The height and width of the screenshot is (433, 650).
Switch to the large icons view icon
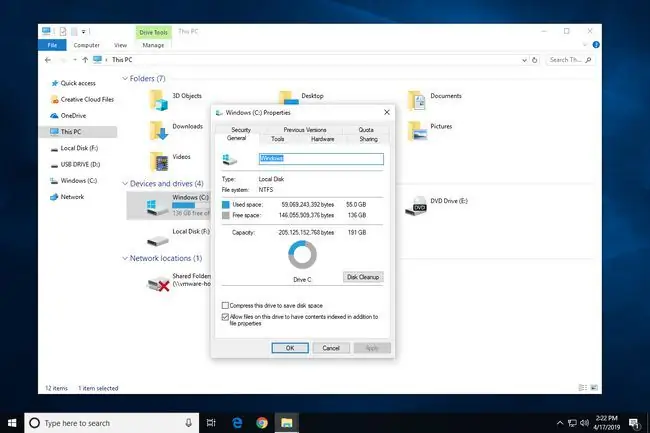[x=594, y=388]
